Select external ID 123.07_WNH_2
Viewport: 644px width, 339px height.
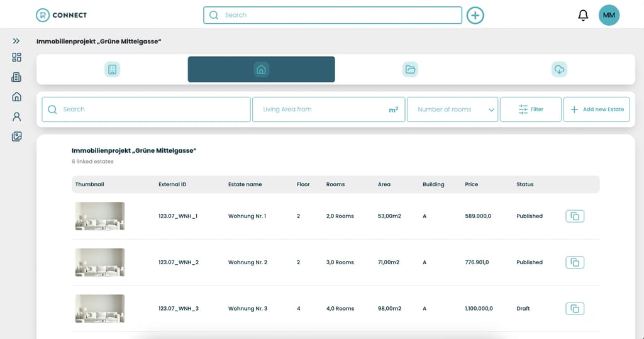[179, 262]
